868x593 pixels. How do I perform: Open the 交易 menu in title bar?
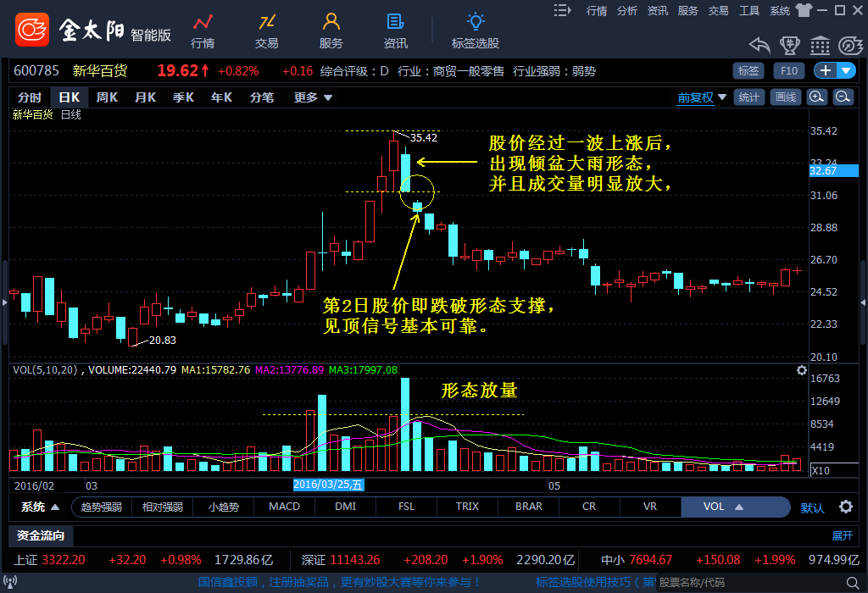click(719, 10)
